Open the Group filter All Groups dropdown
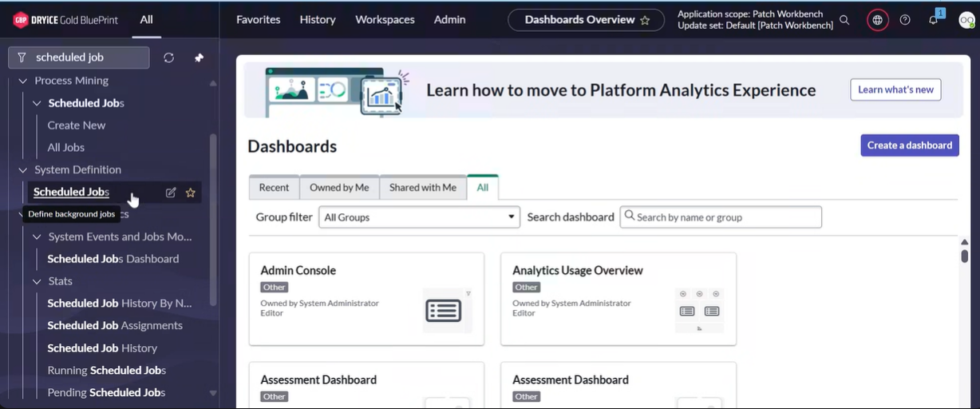The width and height of the screenshot is (980, 409). pos(419,216)
